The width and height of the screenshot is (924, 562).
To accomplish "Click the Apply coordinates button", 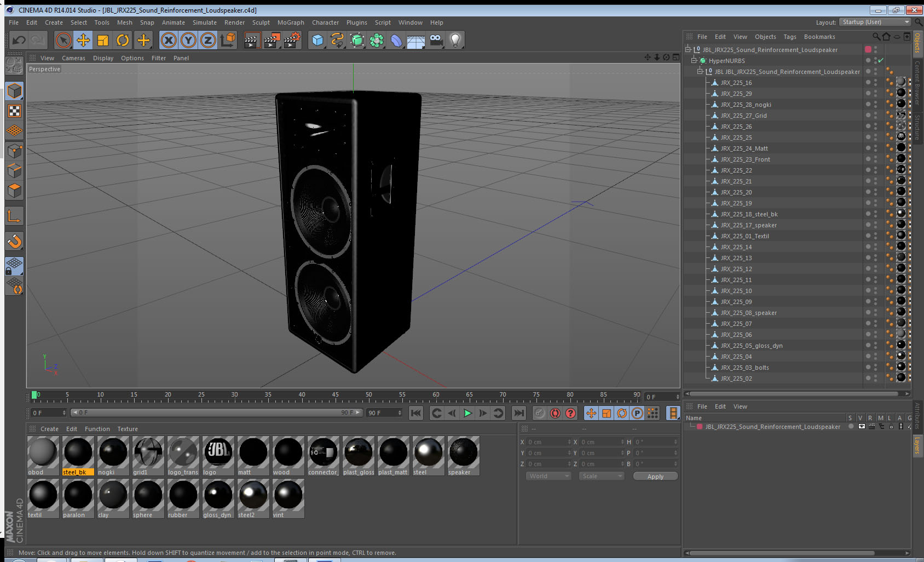I will click(x=655, y=477).
